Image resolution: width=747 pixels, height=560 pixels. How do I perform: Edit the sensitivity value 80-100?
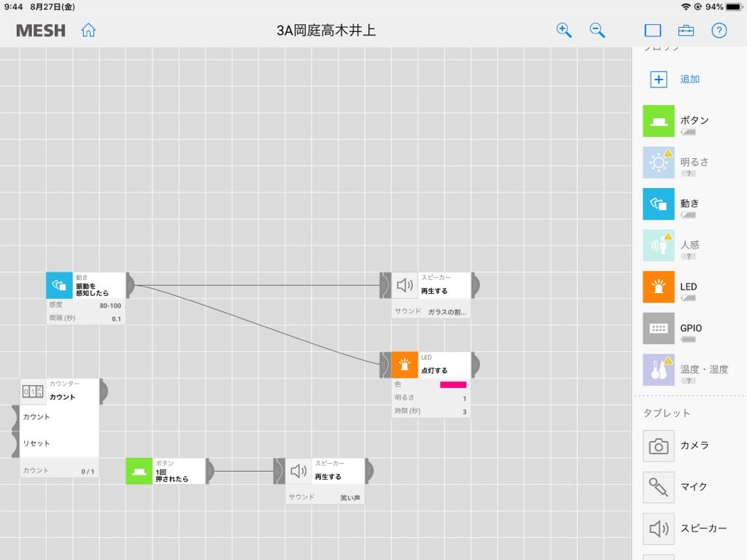click(110, 306)
